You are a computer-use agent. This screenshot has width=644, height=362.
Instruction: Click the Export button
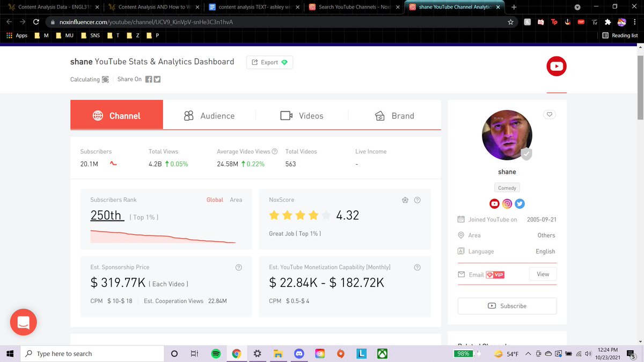coord(269,62)
